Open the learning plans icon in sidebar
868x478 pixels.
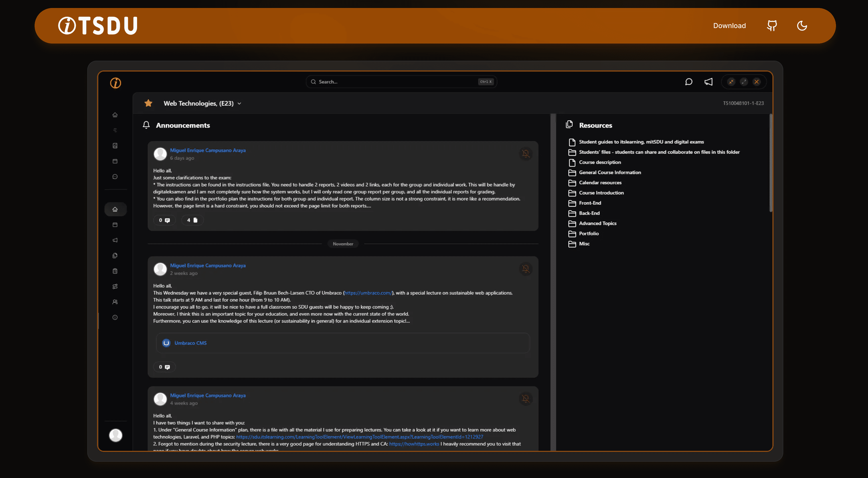point(115,287)
